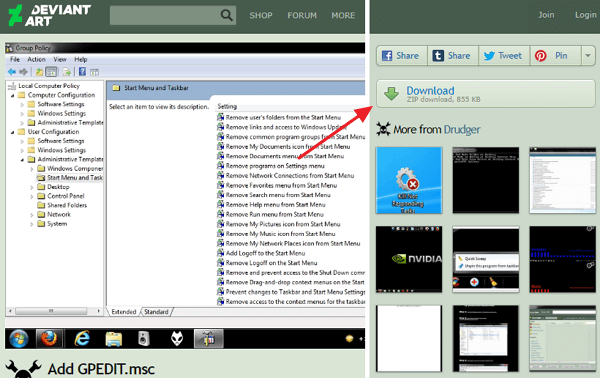Click the foobar2000 alien taskbar icon
The height and width of the screenshot is (378, 600).
click(x=176, y=339)
